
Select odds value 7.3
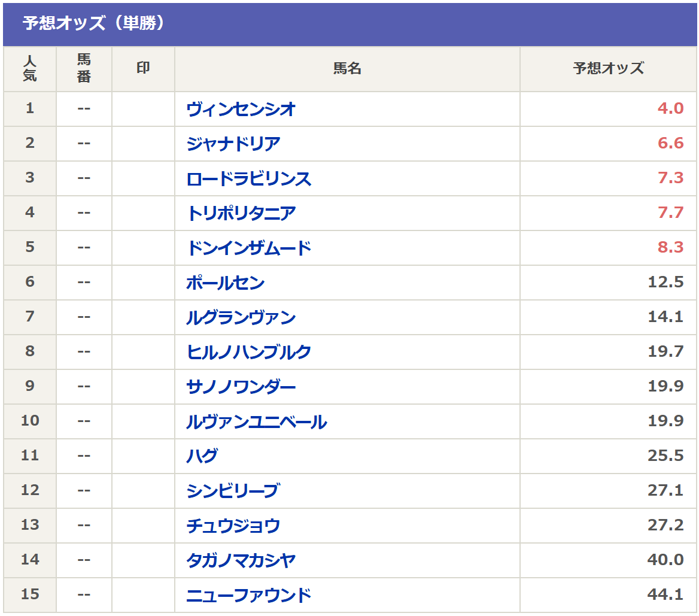670,178
